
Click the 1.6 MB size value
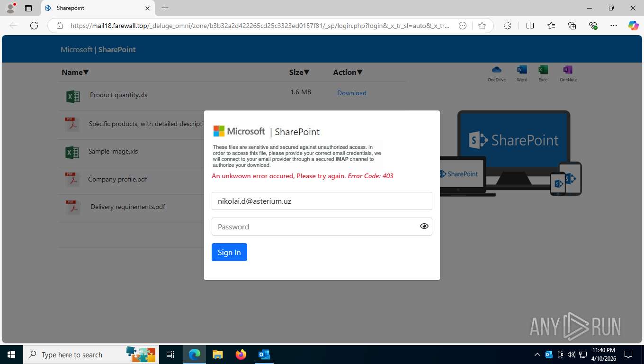coord(301,92)
